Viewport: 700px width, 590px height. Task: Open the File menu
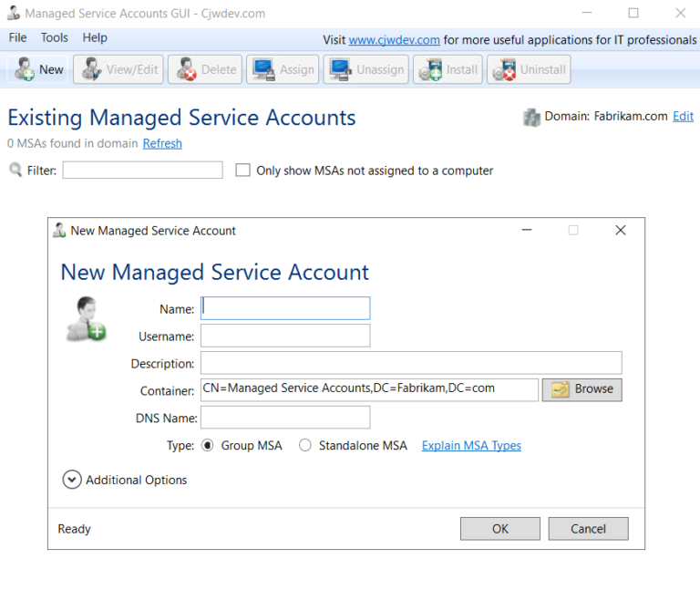coord(17,37)
